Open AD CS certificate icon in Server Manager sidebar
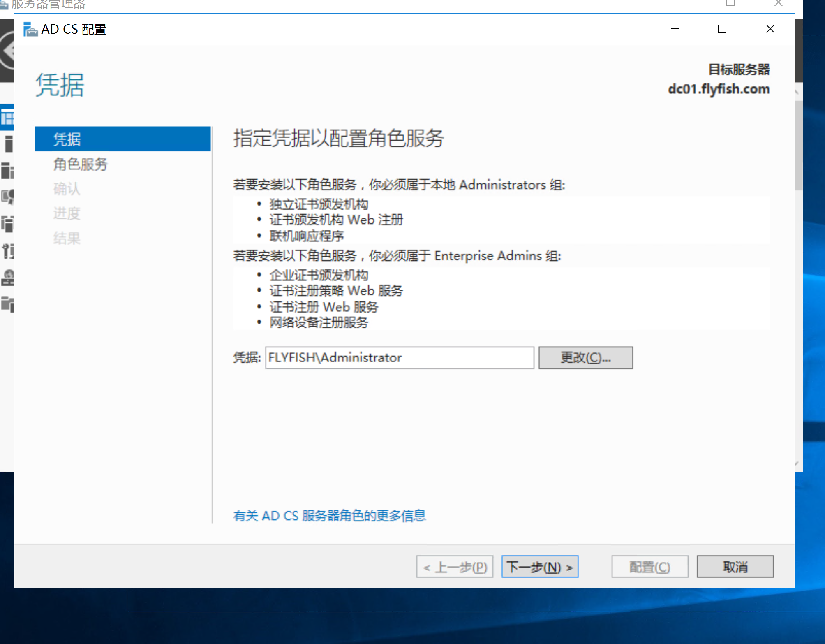This screenshot has height=644, width=825. (x=7, y=197)
